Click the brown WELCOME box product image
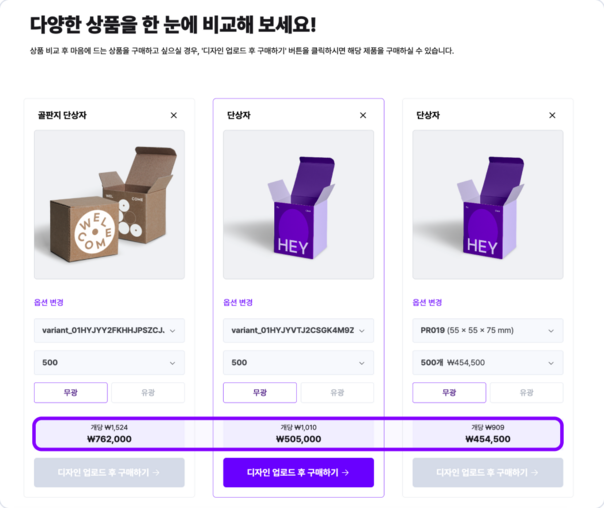This screenshot has height=508, width=604. click(109, 205)
